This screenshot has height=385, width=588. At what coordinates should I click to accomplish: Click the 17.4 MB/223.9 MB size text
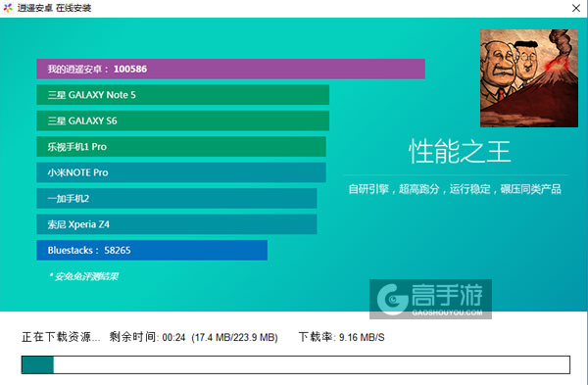coord(234,337)
